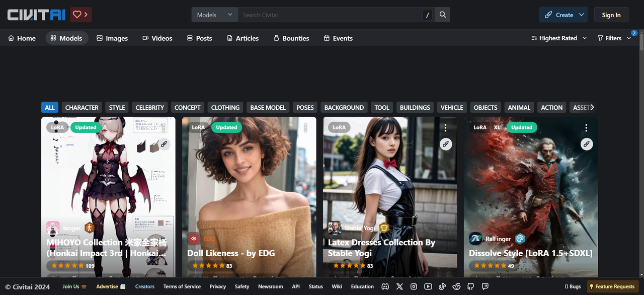The width and height of the screenshot is (644, 295).
Task: Filter models by BUILDINGS category
Action: 415,107
